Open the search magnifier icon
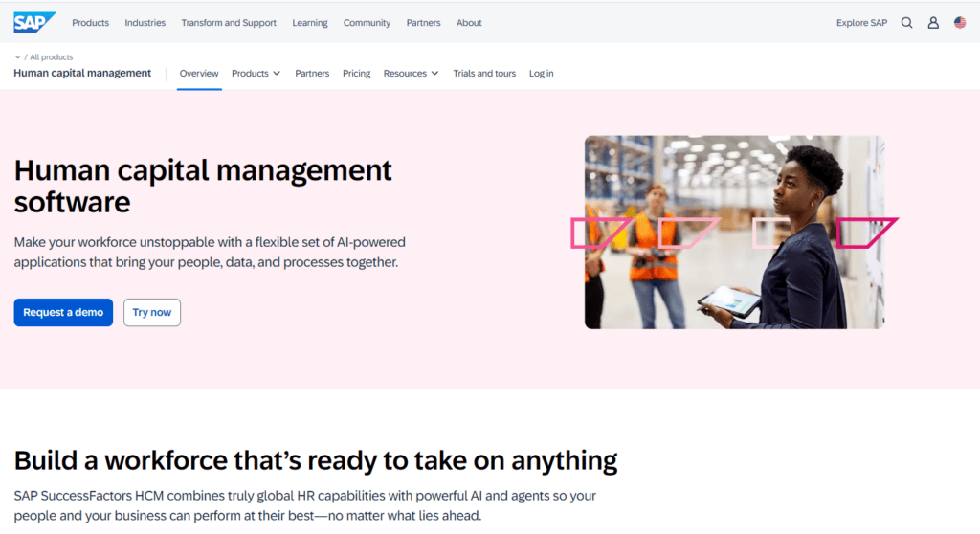980x534 pixels. 906,23
